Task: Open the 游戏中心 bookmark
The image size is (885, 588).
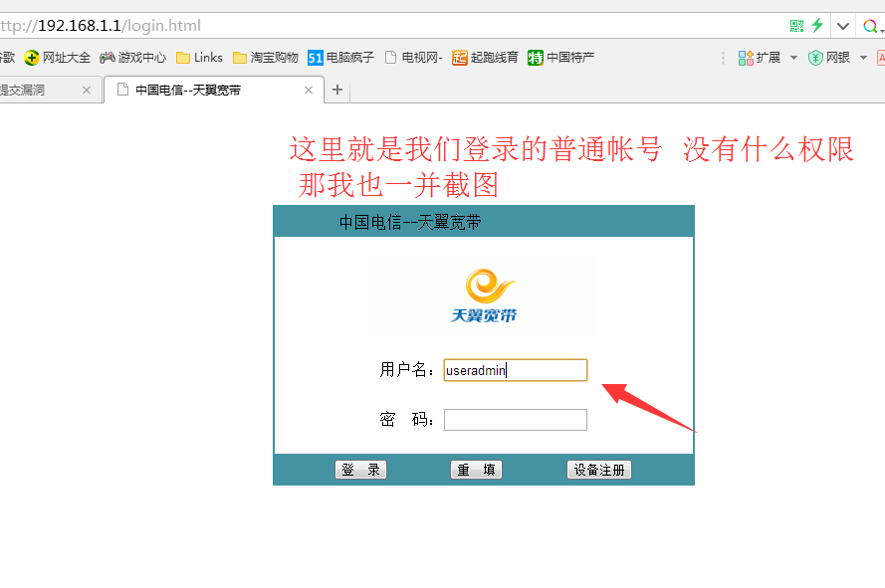Action: 133,58
